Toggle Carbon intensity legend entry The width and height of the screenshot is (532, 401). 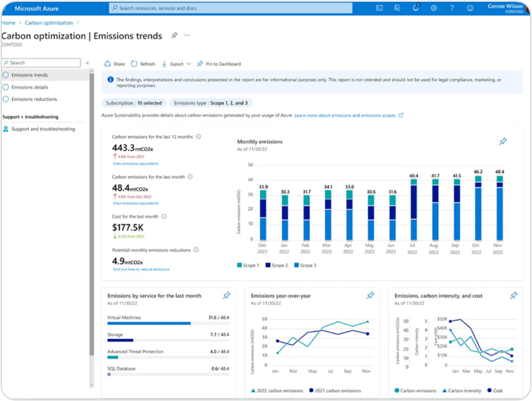pyautogui.click(x=462, y=390)
